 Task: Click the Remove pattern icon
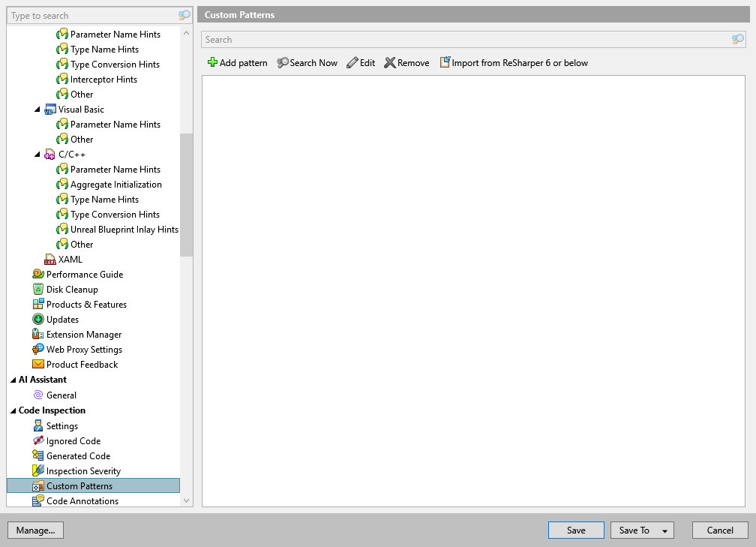point(389,63)
